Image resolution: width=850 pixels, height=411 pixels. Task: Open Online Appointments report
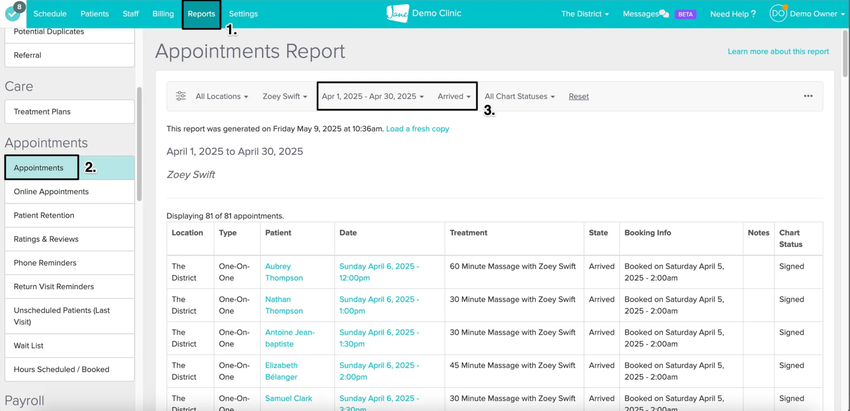click(69, 192)
